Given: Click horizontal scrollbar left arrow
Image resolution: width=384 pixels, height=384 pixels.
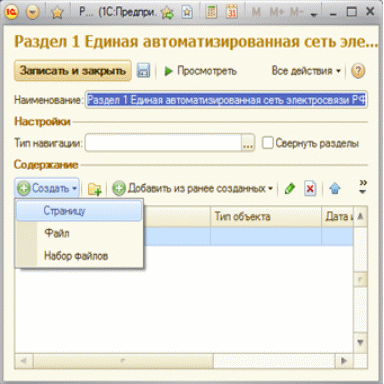Looking at the screenshot, I should pyautogui.click(x=24, y=361).
